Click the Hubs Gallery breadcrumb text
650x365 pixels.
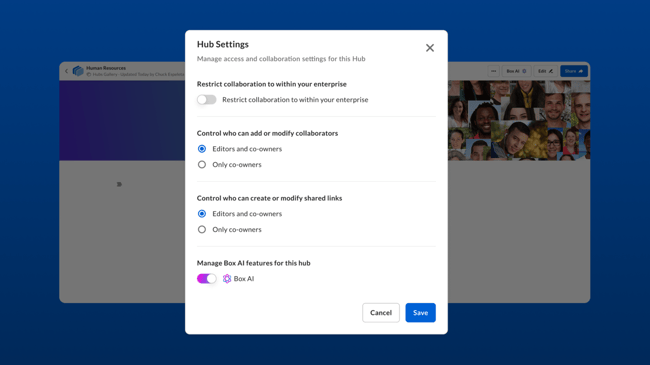point(105,74)
